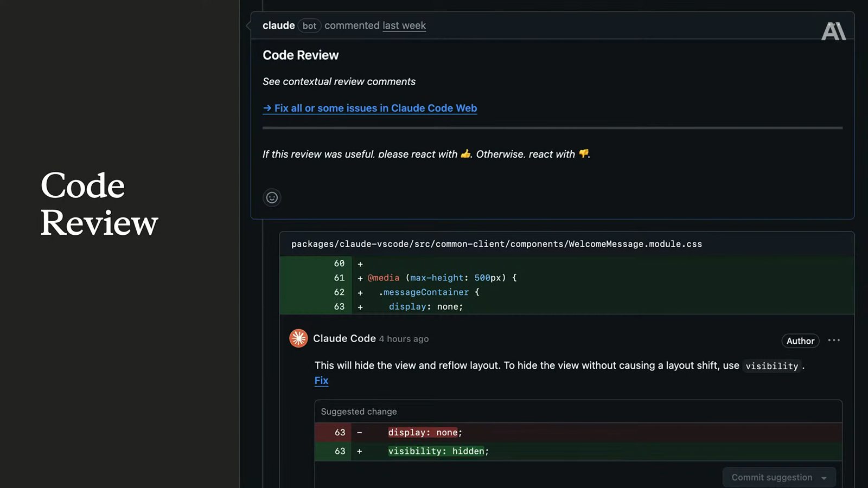This screenshot has height=488, width=868.
Task: Open the WelcomeMessage.module.css file path
Action: (496, 244)
